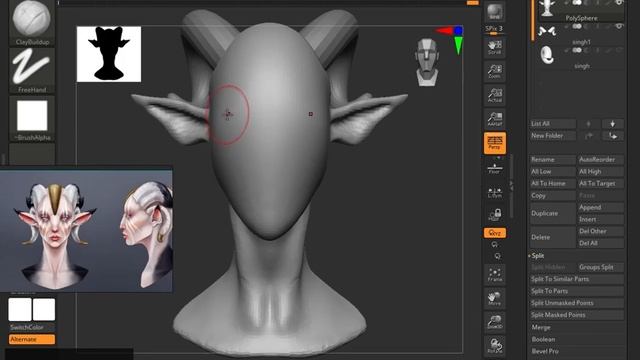Expand the Bevel Pro section
Image resolution: width=640 pixels, height=360 pixels.
[545, 351]
